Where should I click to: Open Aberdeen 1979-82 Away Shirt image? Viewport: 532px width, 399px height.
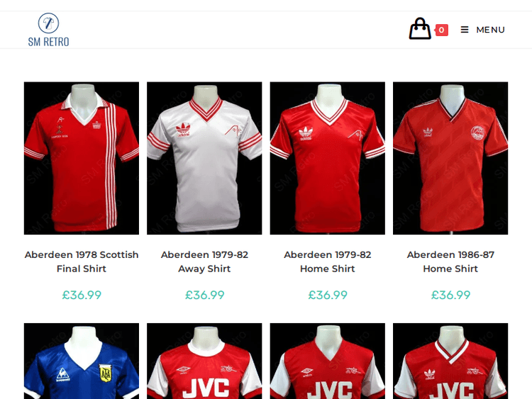204,158
